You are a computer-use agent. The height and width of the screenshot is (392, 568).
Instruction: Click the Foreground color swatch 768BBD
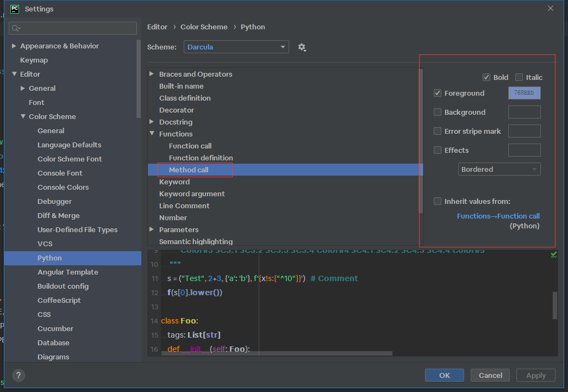[524, 93]
